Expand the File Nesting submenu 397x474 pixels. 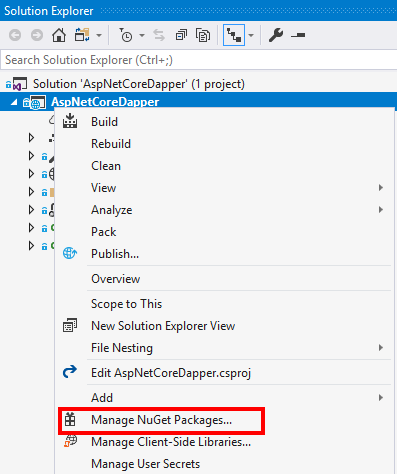pos(381,348)
